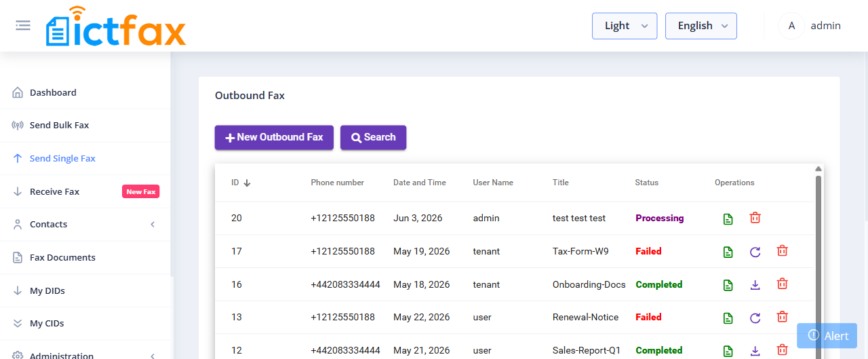Click the Contacts person icon
Image resolution: width=868 pixels, height=359 pixels.
click(x=18, y=225)
